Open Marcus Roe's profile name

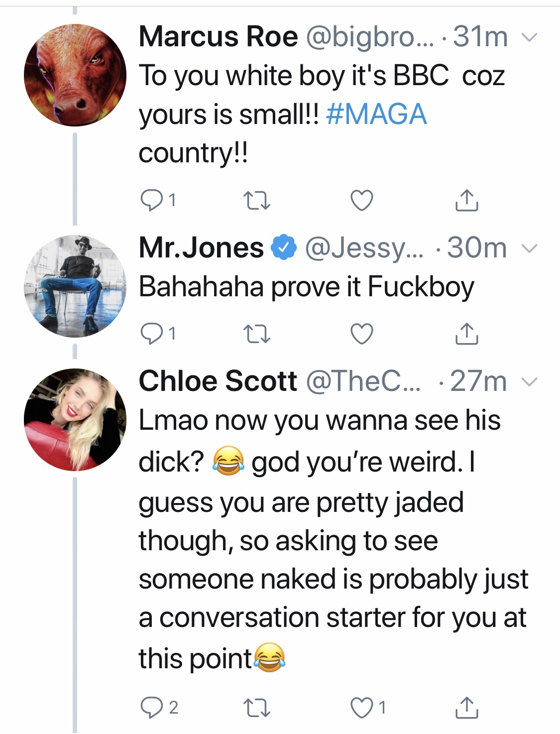(x=218, y=37)
